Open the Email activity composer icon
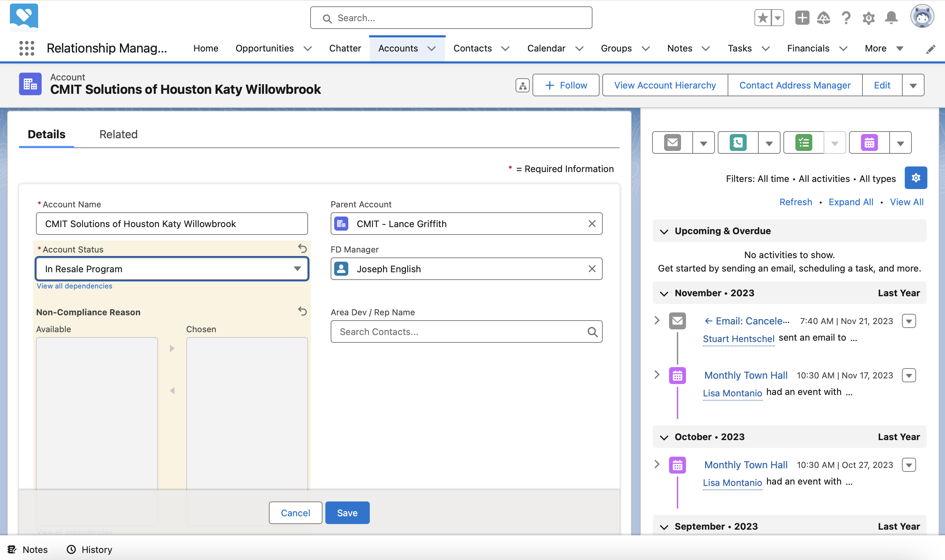 point(672,142)
